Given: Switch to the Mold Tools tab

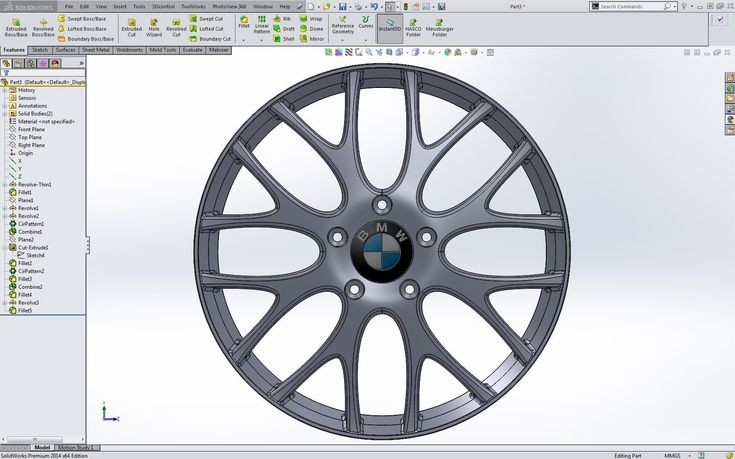Looking at the screenshot, I should pyautogui.click(x=163, y=50).
